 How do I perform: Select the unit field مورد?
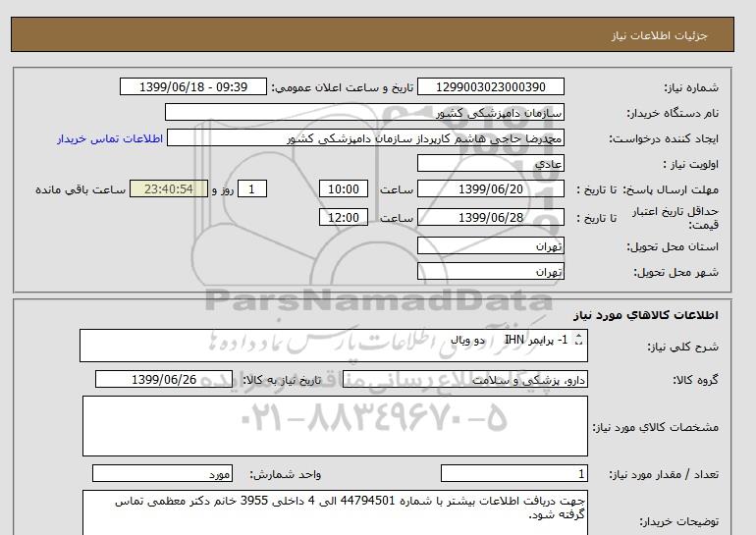[162, 473]
